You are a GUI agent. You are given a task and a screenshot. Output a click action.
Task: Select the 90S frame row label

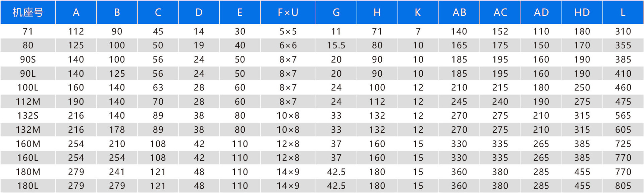click(x=28, y=60)
